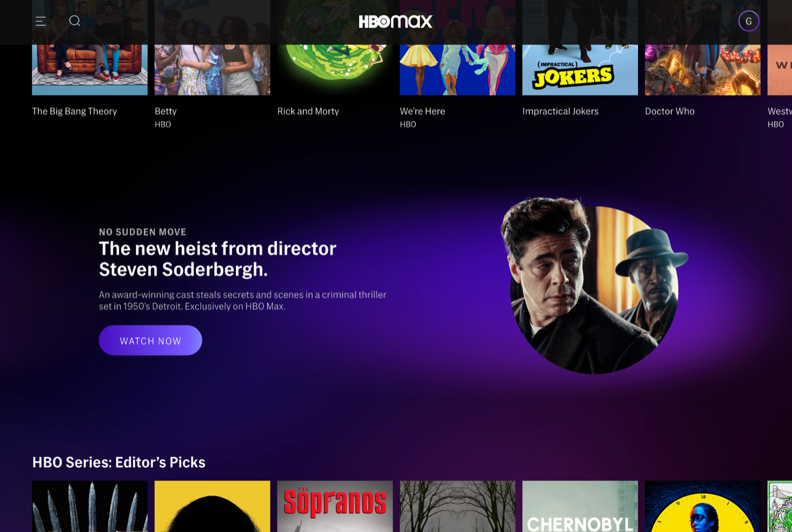Click the NO SUDDEN MOVE label
Screen dimensions: 792x532
click(x=143, y=232)
